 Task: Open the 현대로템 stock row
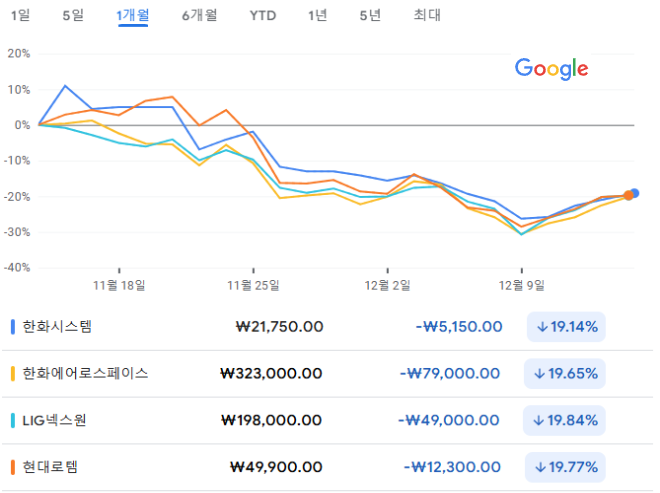[x=327, y=467]
